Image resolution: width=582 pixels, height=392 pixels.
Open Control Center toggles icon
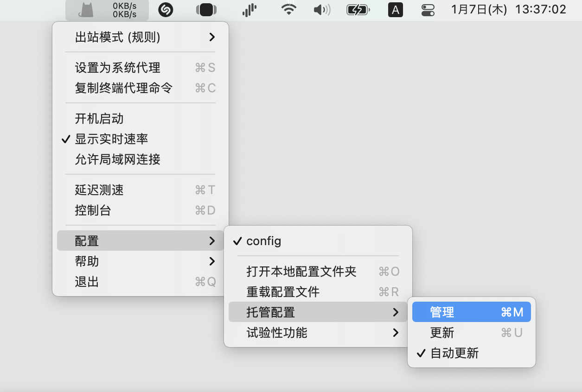[x=428, y=10]
